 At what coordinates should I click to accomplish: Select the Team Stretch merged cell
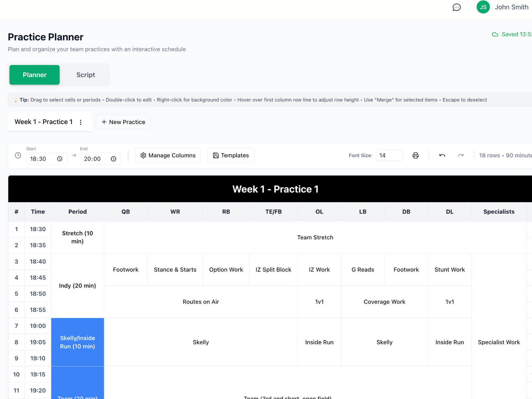pos(315,237)
